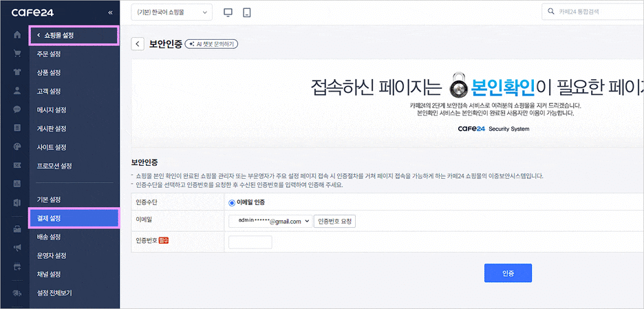Collapse the sidebar with double chevron
Image resolution: width=644 pixels, height=309 pixels.
coord(110,13)
